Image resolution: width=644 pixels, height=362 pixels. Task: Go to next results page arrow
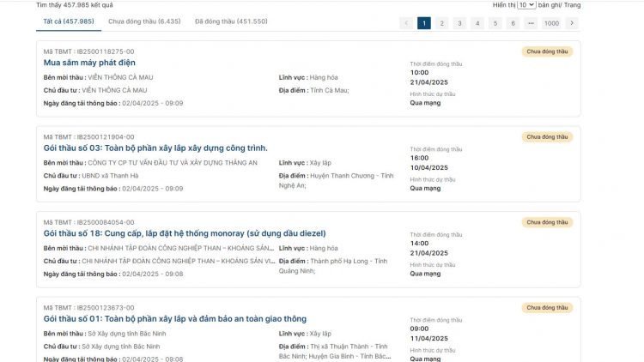click(572, 23)
